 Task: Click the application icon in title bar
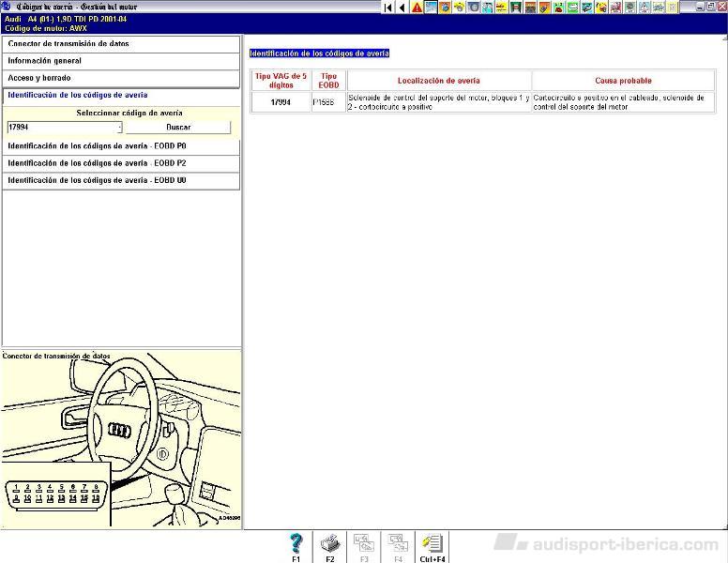point(6,6)
